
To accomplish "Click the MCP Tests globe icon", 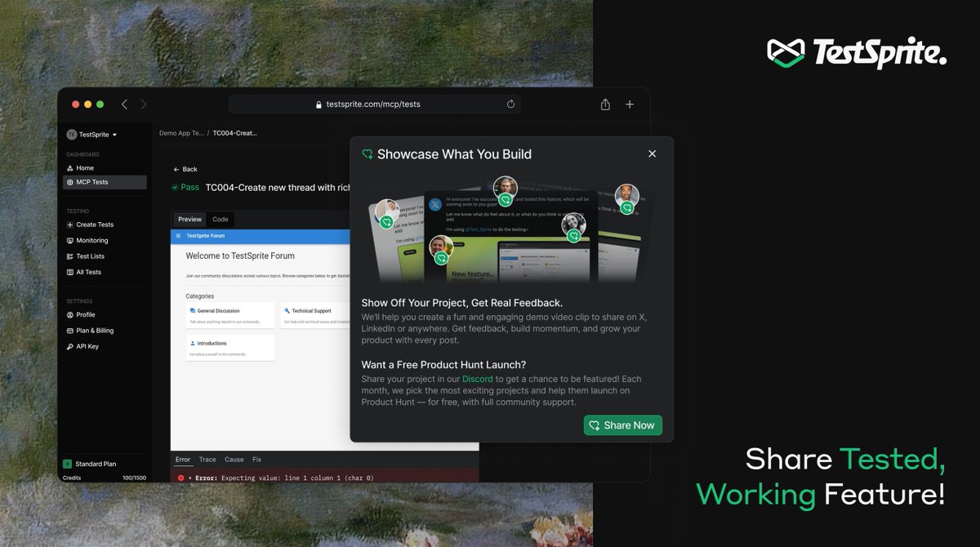I will [69, 183].
